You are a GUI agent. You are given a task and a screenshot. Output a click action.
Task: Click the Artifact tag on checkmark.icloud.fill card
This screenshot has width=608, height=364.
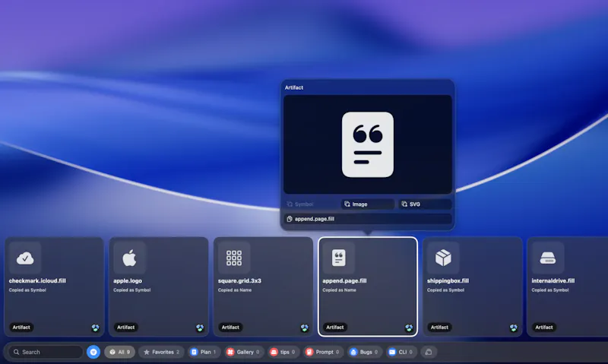click(21, 328)
